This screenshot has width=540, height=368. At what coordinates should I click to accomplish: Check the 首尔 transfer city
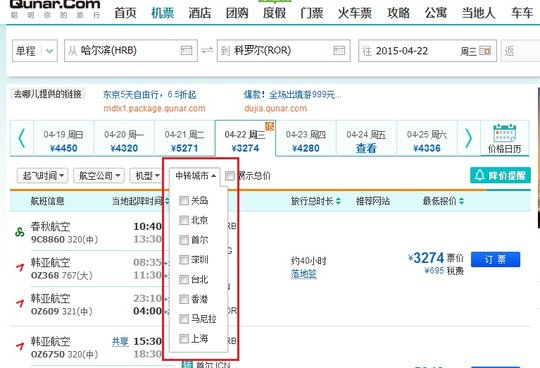click(184, 240)
